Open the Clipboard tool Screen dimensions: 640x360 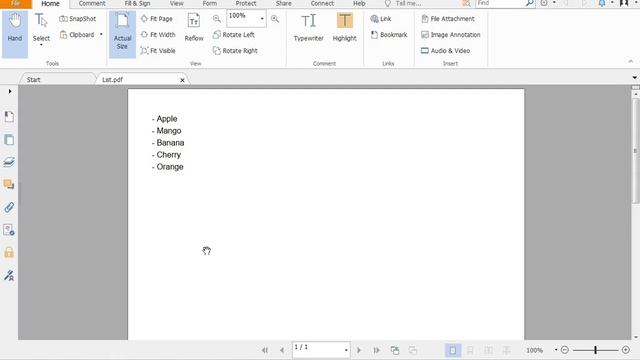click(77, 35)
